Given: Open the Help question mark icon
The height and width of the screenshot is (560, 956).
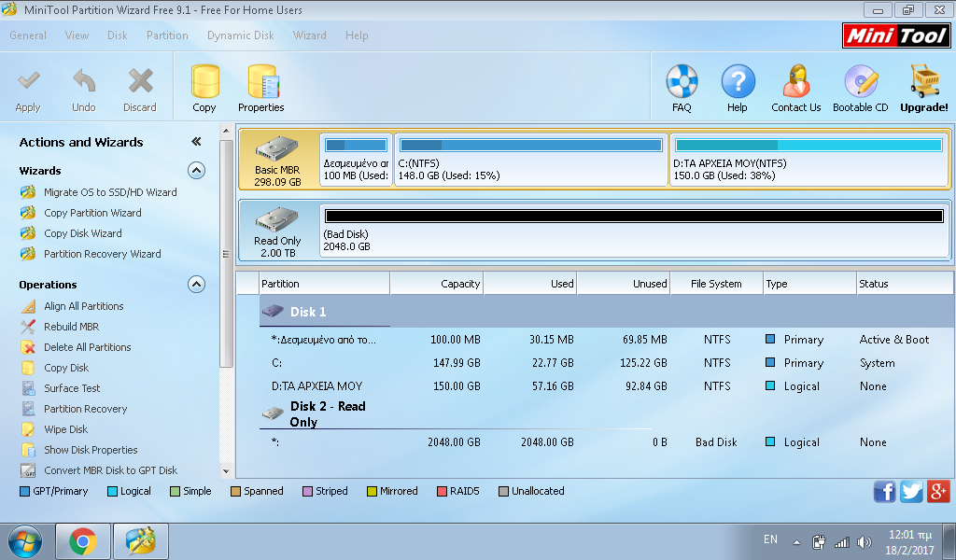Looking at the screenshot, I should [x=738, y=81].
